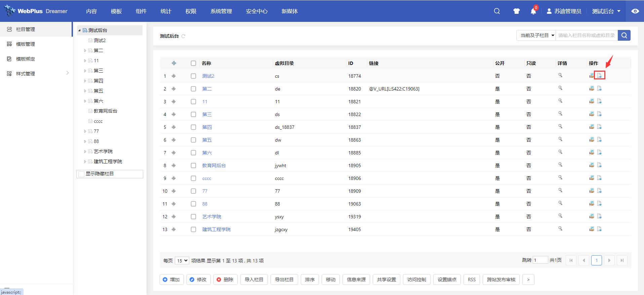Go to the previous page arrow
Image resolution: width=644 pixels, height=295 pixels.
click(584, 260)
